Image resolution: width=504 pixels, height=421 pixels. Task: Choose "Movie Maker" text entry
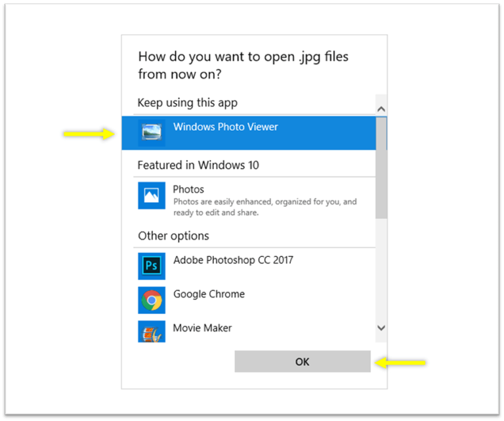[x=203, y=328]
